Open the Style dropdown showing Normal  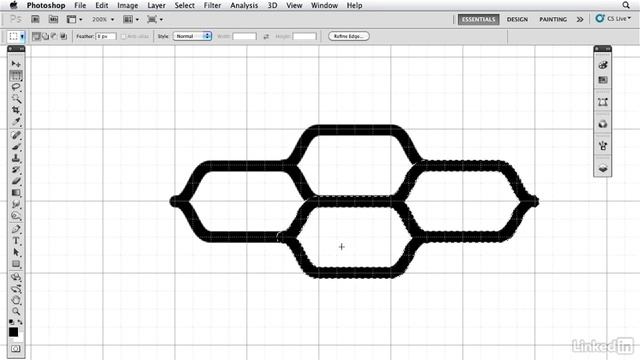tap(192, 36)
